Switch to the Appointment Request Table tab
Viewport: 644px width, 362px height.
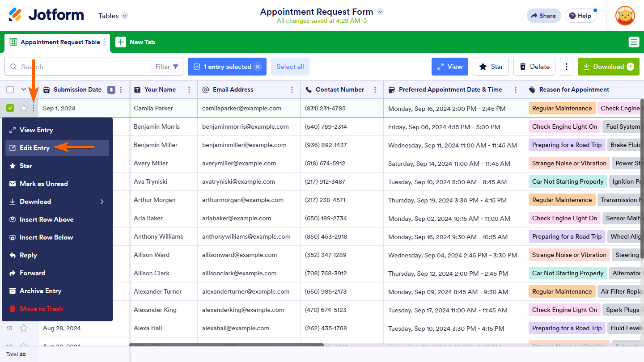pos(57,42)
